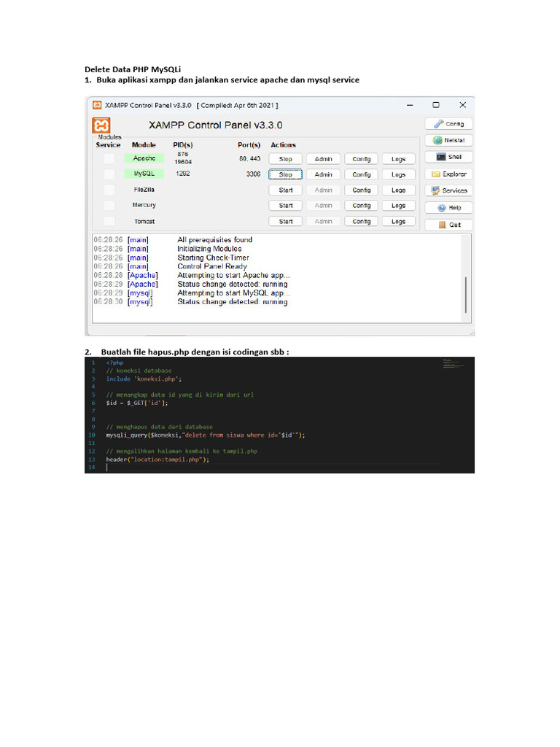The height and width of the screenshot is (747, 560).
Task: Stop the MySQL module
Action: click(x=285, y=175)
